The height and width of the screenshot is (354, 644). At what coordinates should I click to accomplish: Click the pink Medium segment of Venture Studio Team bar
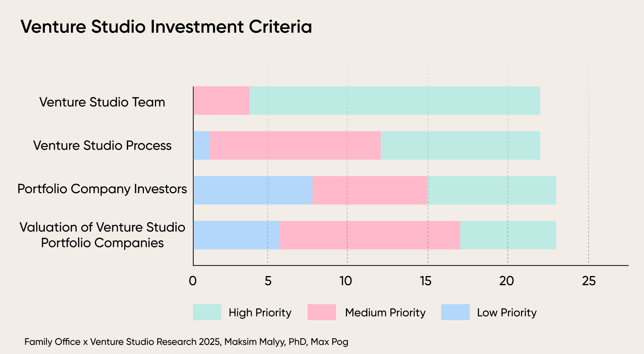pyautogui.click(x=221, y=100)
